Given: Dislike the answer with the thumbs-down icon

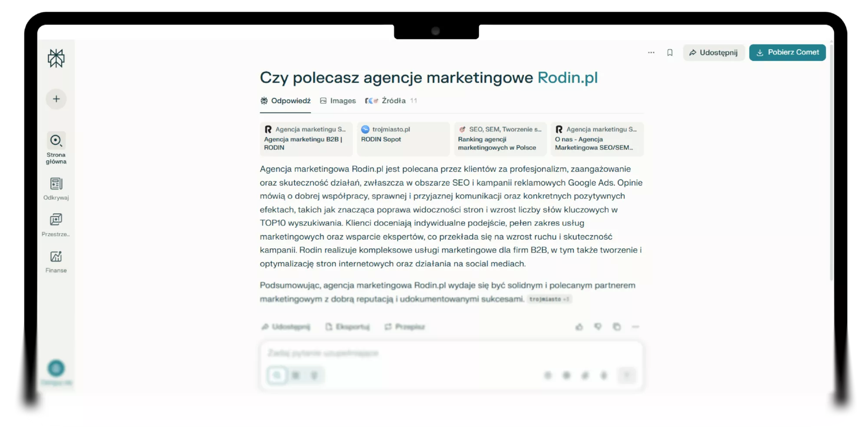Looking at the screenshot, I should click(x=598, y=327).
